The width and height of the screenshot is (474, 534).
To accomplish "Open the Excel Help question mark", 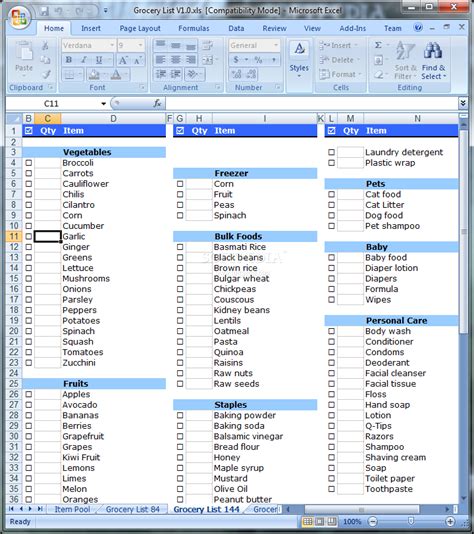I will point(418,28).
